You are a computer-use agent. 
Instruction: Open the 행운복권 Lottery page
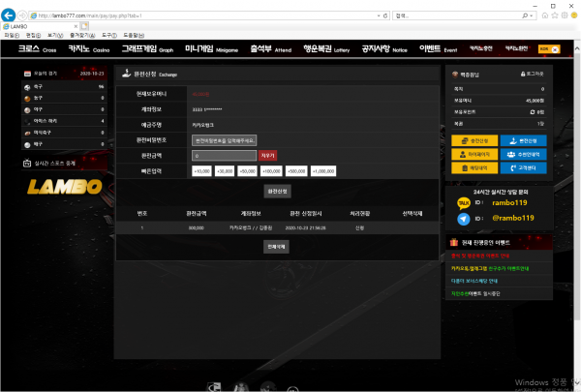tap(326, 49)
